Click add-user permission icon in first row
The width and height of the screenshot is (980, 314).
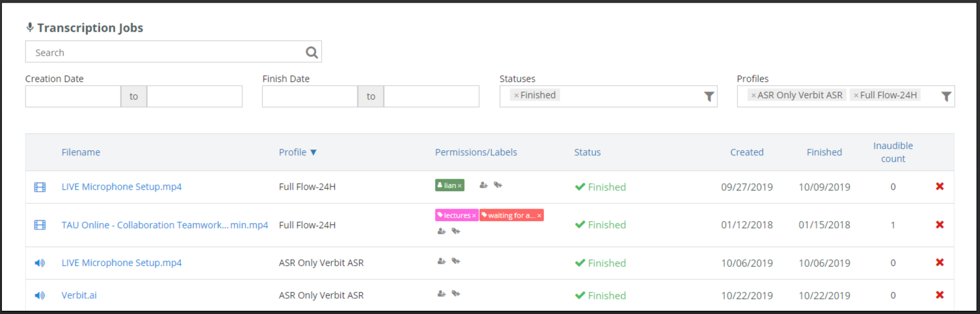pyautogui.click(x=483, y=185)
